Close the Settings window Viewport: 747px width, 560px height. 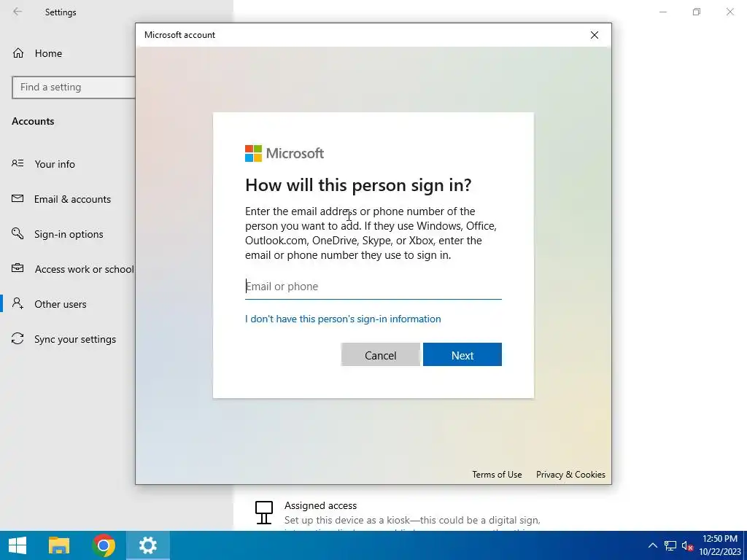729,12
